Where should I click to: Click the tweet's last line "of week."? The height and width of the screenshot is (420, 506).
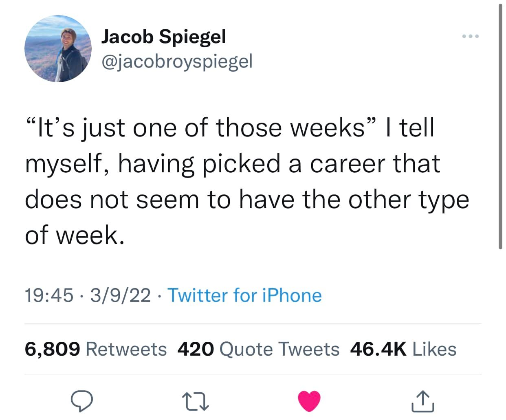click(x=75, y=235)
